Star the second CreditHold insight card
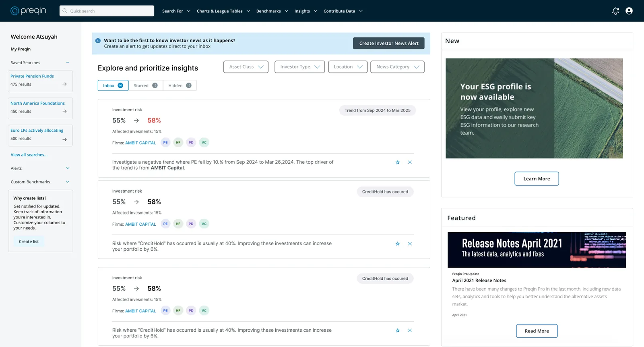This screenshot has width=644, height=347. pyautogui.click(x=398, y=244)
